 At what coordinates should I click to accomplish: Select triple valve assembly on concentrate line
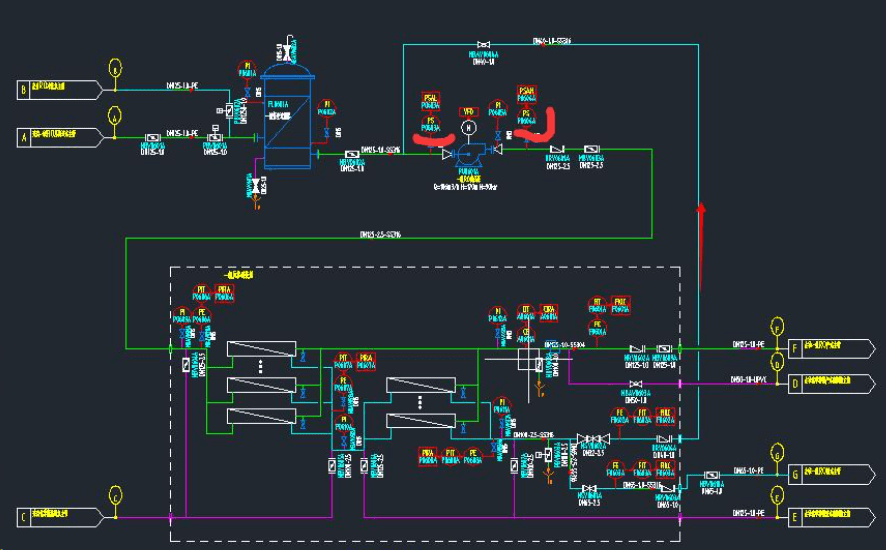coord(593,439)
